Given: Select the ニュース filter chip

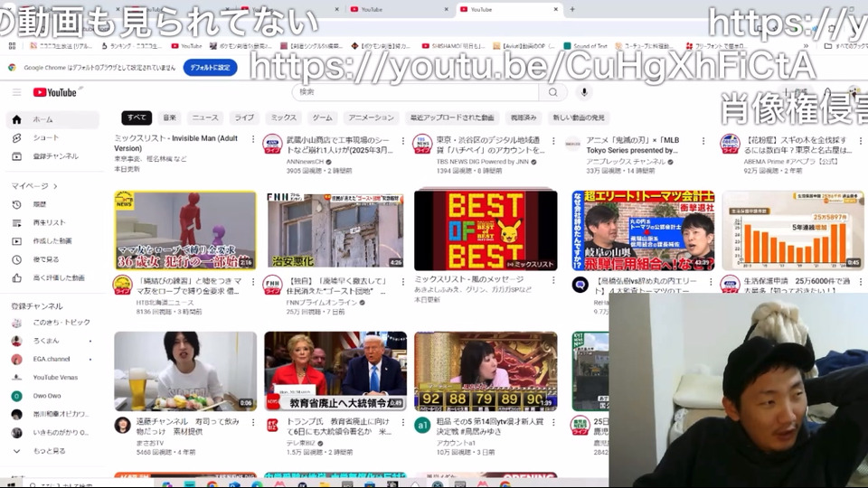Looking at the screenshot, I should pos(205,117).
